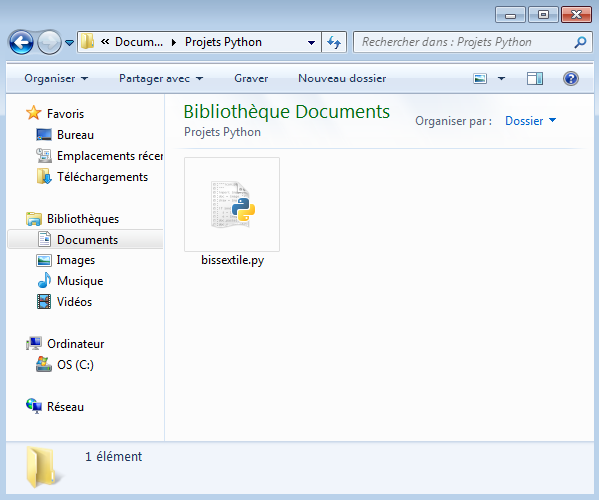Select the Documents library

pyautogui.click(x=87, y=240)
